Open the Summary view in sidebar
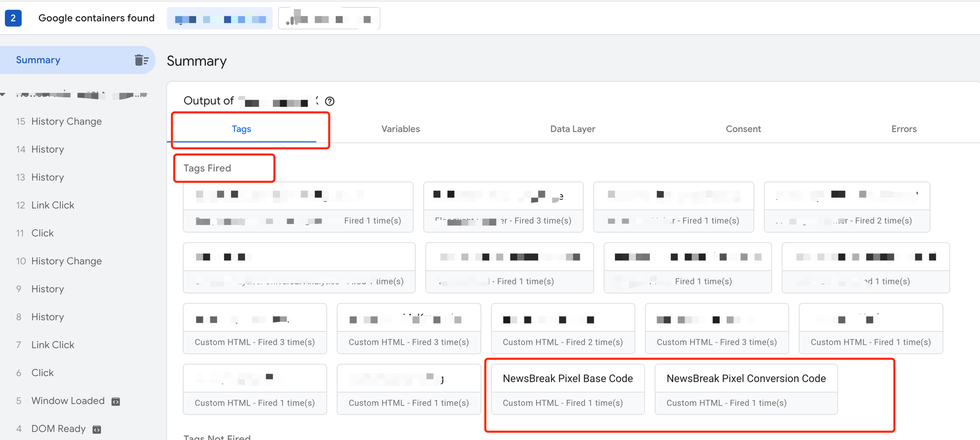The width and height of the screenshot is (980, 440). 38,60
